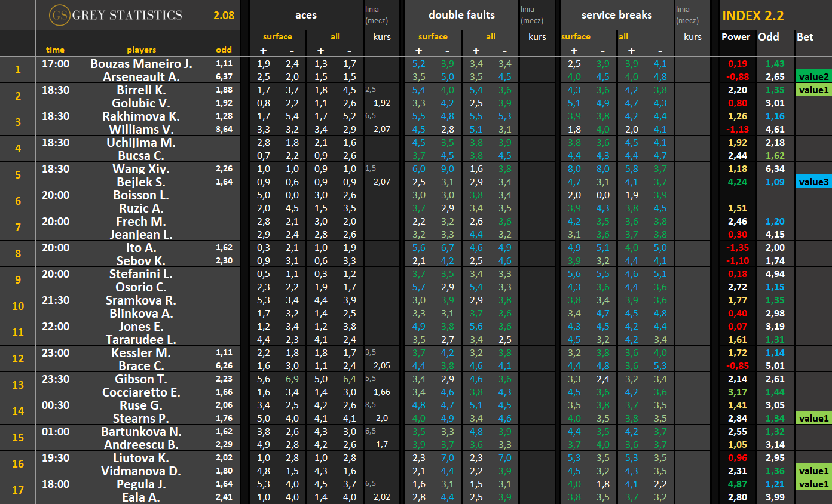The width and height of the screenshot is (832, 504).
Task: Click odd 6,26 for Brace C.
Action: (x=225, y=365)
